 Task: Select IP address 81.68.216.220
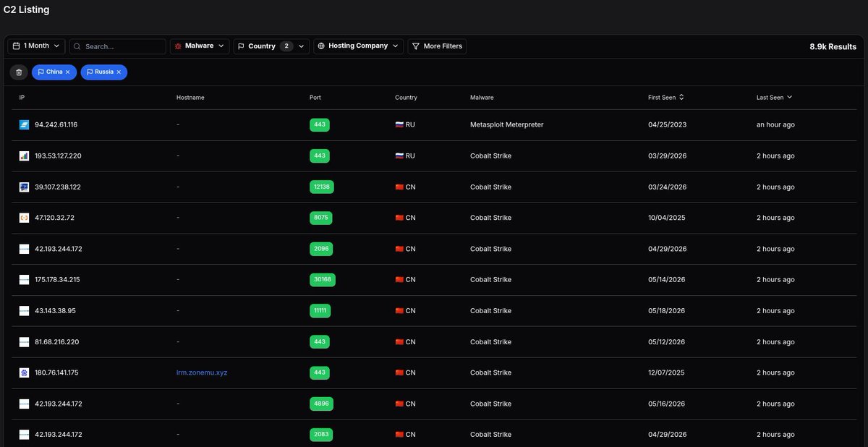coord(56,342)
